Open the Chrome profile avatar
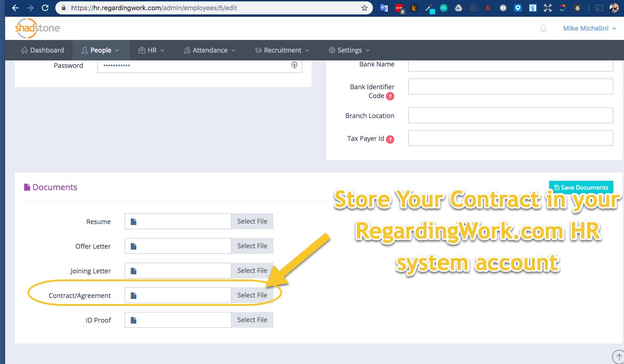This screenshot has width=624, height=364. point(614,8)
